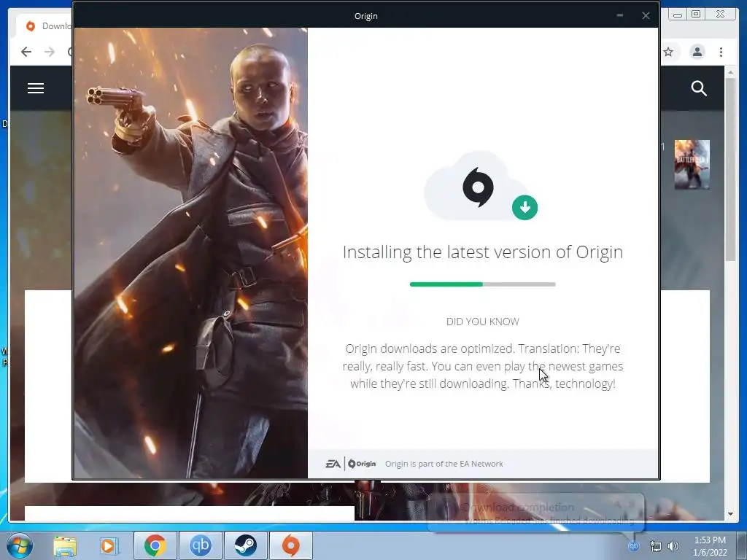Click the Chrome page vertical scrollbar thumb
747x560 pixels.
730,169
